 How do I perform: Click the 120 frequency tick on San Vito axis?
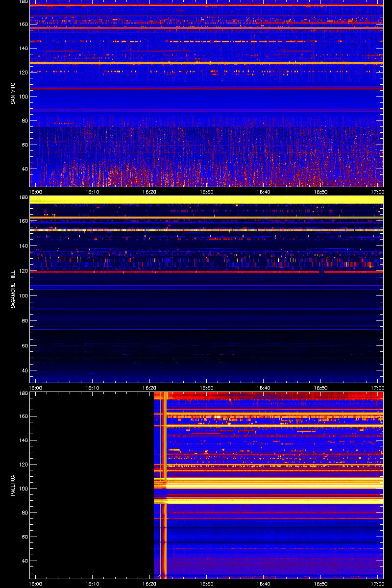click(23, 72)
